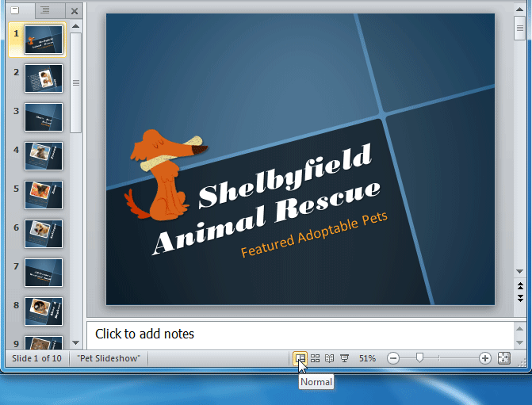The image size is (532, 405).
Task: Go to previous slide using double-arrow button
Action: coord(520,286)
